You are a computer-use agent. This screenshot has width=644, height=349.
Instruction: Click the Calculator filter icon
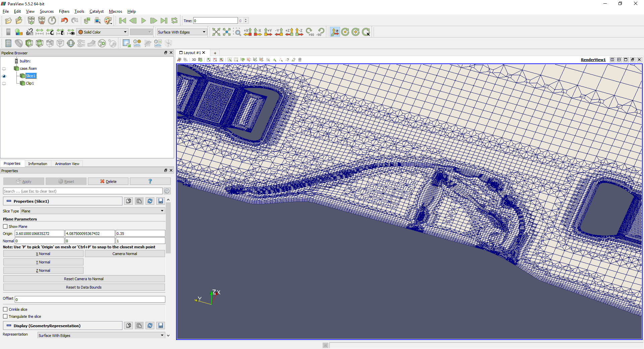pos(8,43)
